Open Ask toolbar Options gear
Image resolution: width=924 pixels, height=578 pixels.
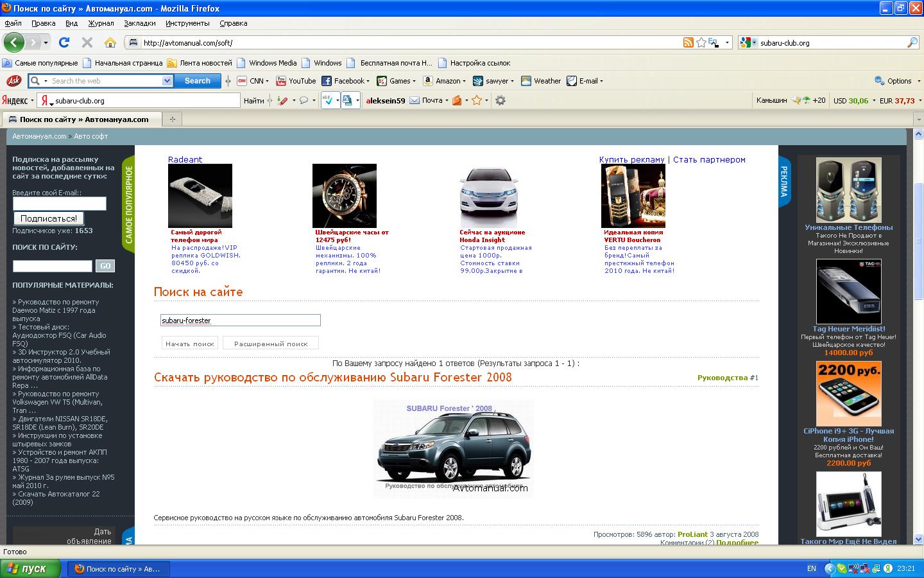(879, 81)
